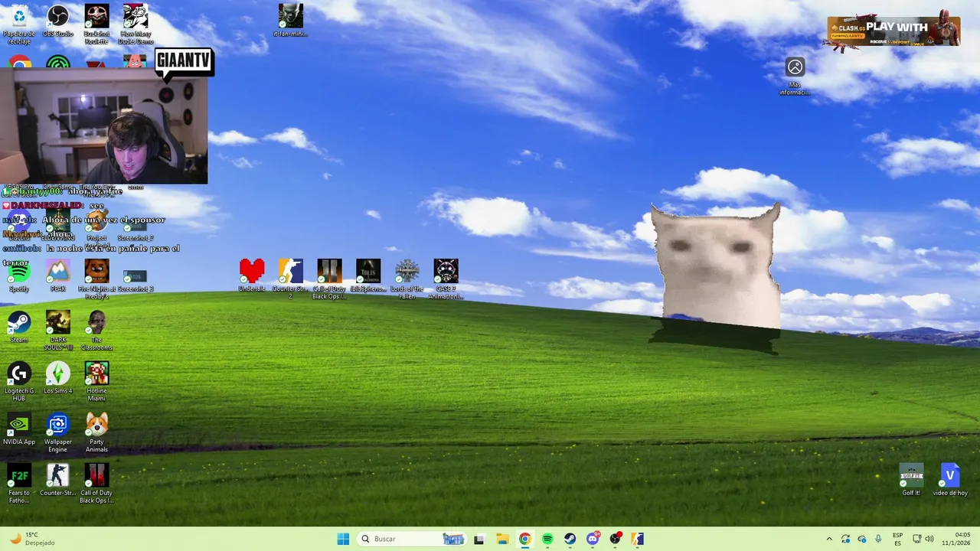The image size is (980, 551).
Task: Select Call of Duty Black Ops icon next to Undertale row
Action: tap(329, 278)
